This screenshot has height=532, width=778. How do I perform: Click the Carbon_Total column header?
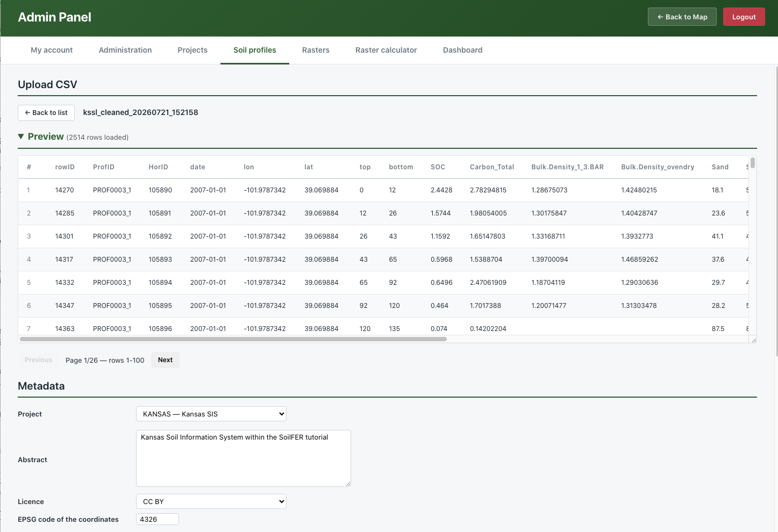(x=492, y=167)
